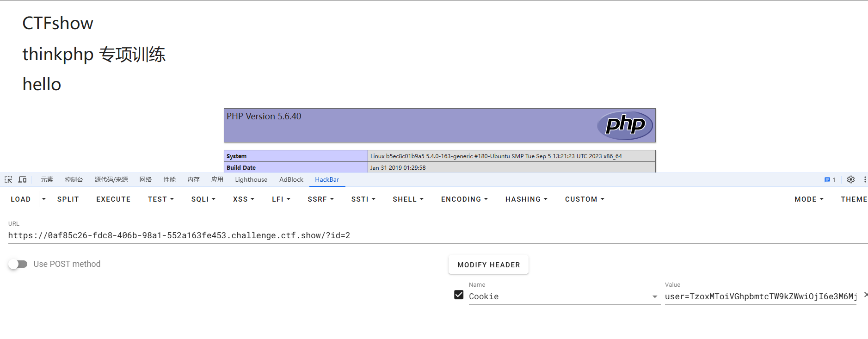Click the PHP logo image
Image resolution: width=868 pixels, height=339 pixels.
[x=625, y=125]
